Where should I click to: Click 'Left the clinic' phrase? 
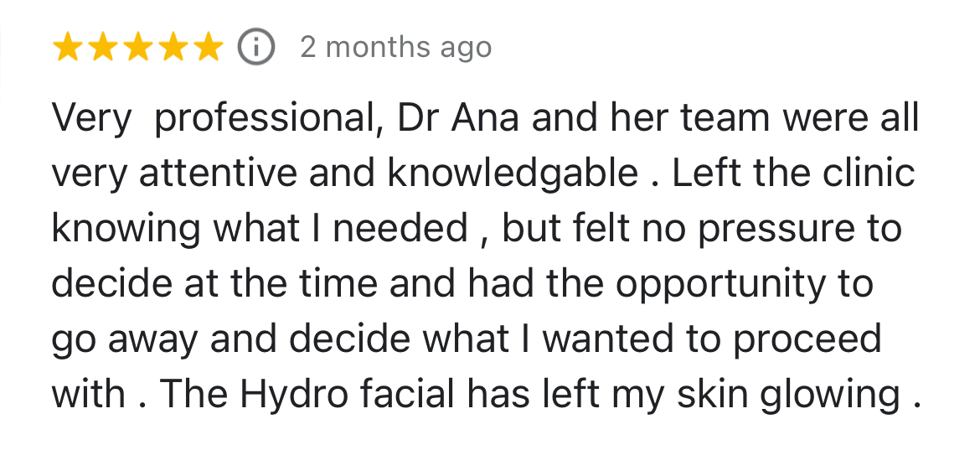coord(792,173)
